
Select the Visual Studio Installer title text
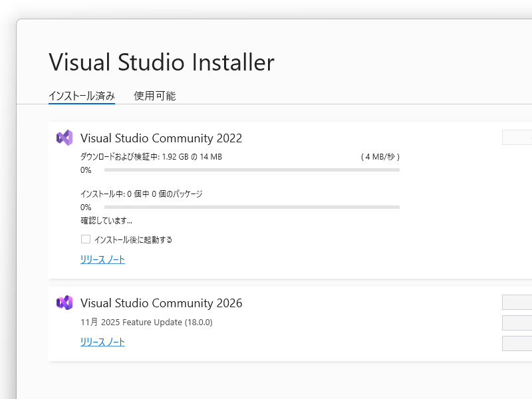click(x=161, y=62)
